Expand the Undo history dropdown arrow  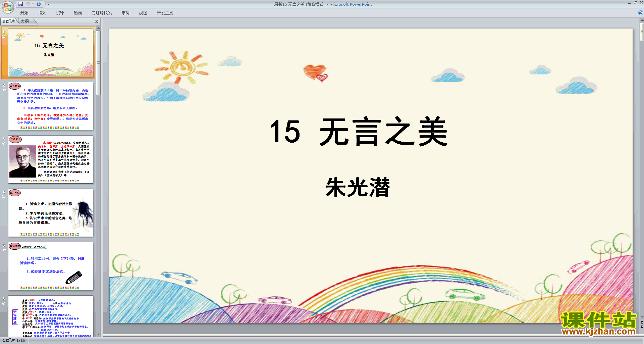tap(33, 4)
